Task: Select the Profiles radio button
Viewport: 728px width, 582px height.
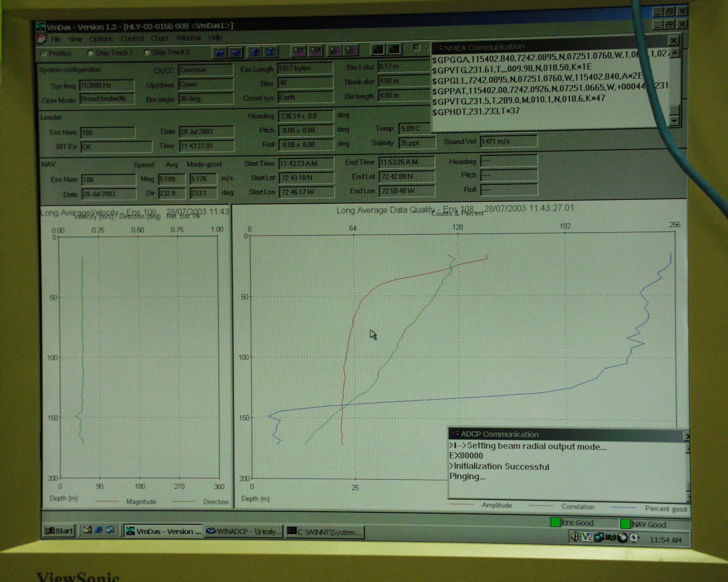Action: [x=43, y=54]
